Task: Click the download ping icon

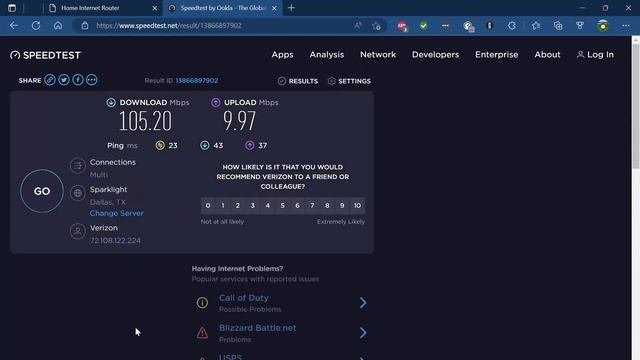Action: pos(204,145)
